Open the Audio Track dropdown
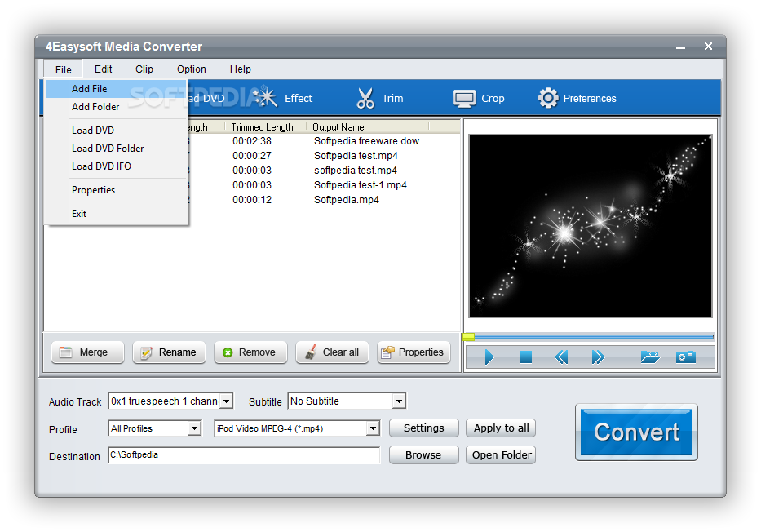Viewport: 761px width, 532px height. (226, 401)
